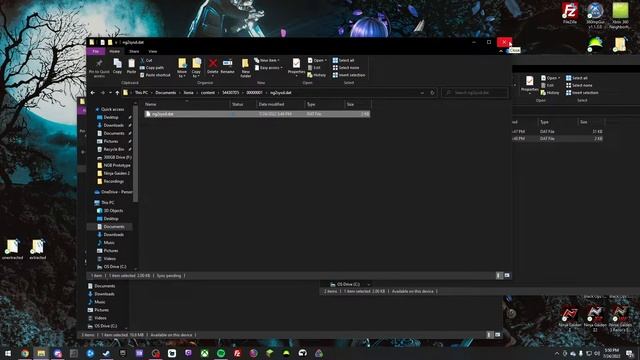Open the Recent locations dropdown arrow

pos(110,93)
